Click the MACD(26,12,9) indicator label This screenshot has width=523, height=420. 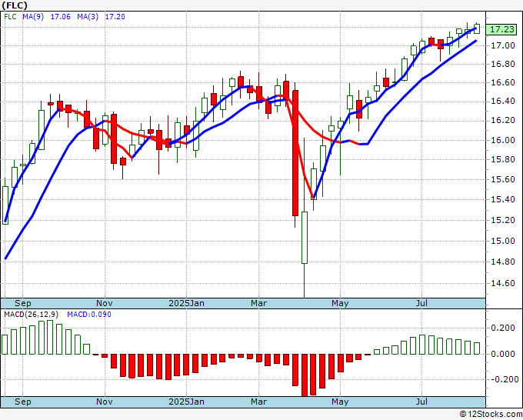click(32, 315)
